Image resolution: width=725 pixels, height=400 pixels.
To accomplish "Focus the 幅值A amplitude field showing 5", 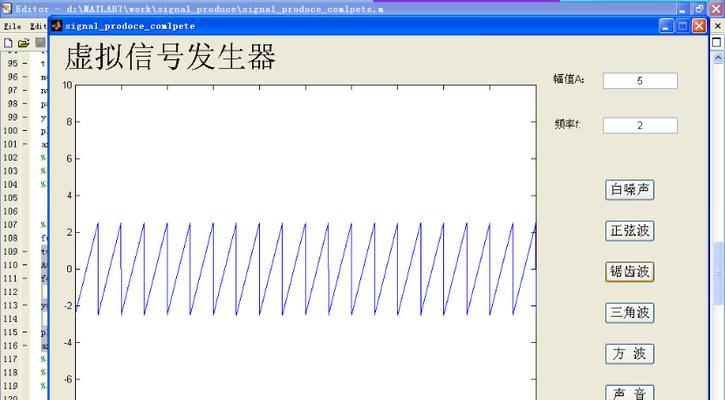I will 640,81.
